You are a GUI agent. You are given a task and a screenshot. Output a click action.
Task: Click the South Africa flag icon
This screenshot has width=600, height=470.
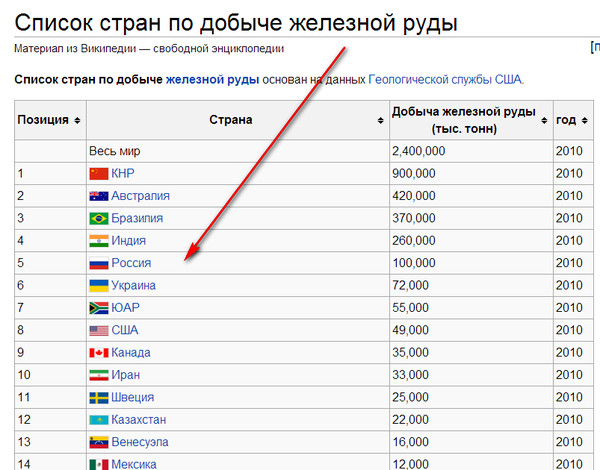click(98, 308)
